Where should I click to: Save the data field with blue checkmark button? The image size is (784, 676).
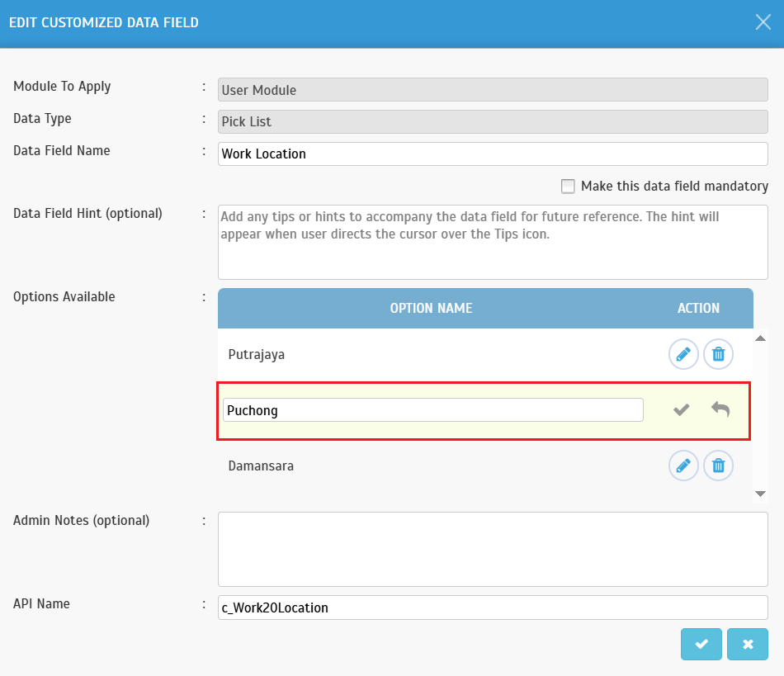(x=701, y=644)
